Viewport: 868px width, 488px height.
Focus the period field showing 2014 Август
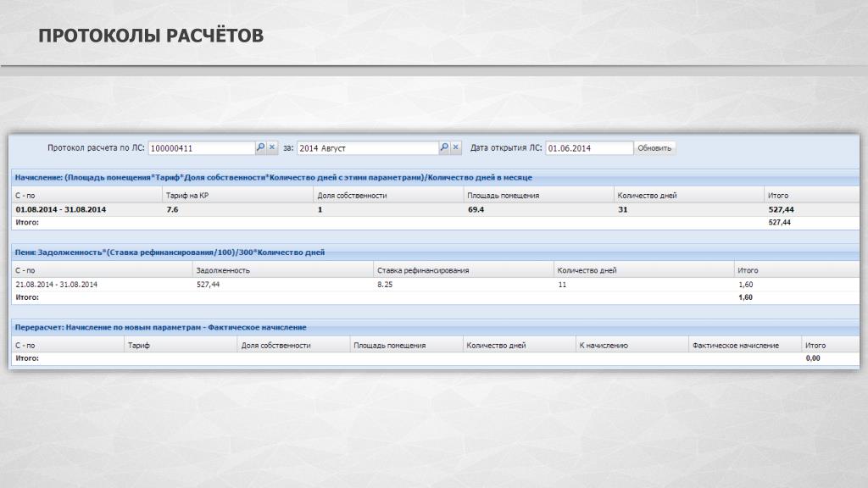(368, 148)
